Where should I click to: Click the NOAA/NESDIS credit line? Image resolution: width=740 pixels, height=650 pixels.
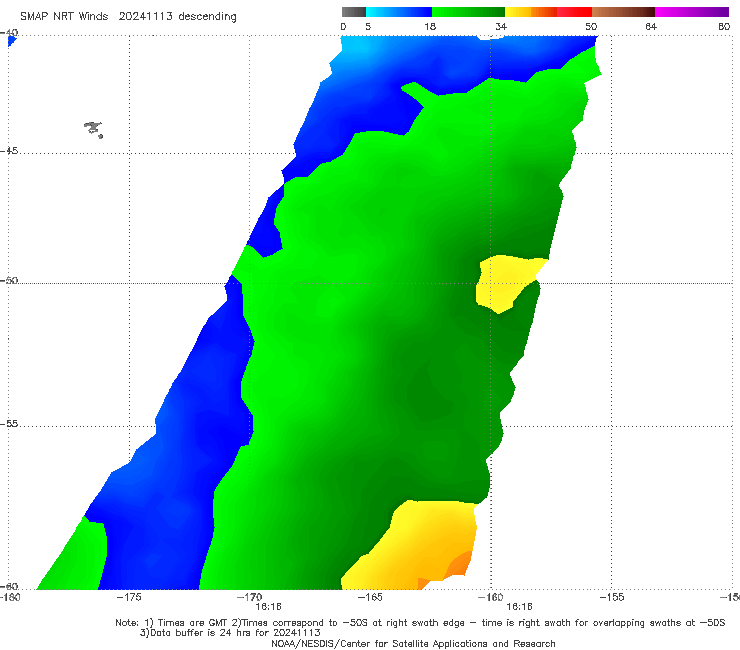(413, 643)
